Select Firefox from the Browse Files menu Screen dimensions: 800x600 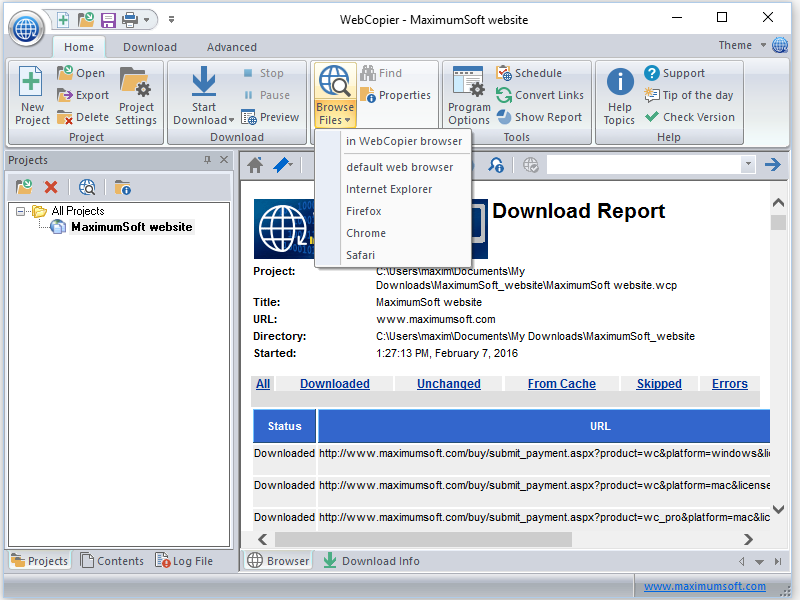(x=364, y=211)
